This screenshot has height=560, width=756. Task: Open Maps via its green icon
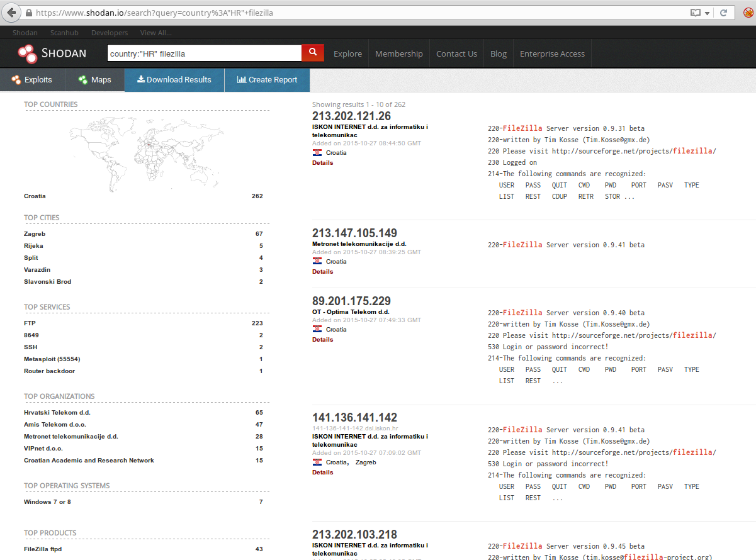pyautogui.click(x=81, y=80)
